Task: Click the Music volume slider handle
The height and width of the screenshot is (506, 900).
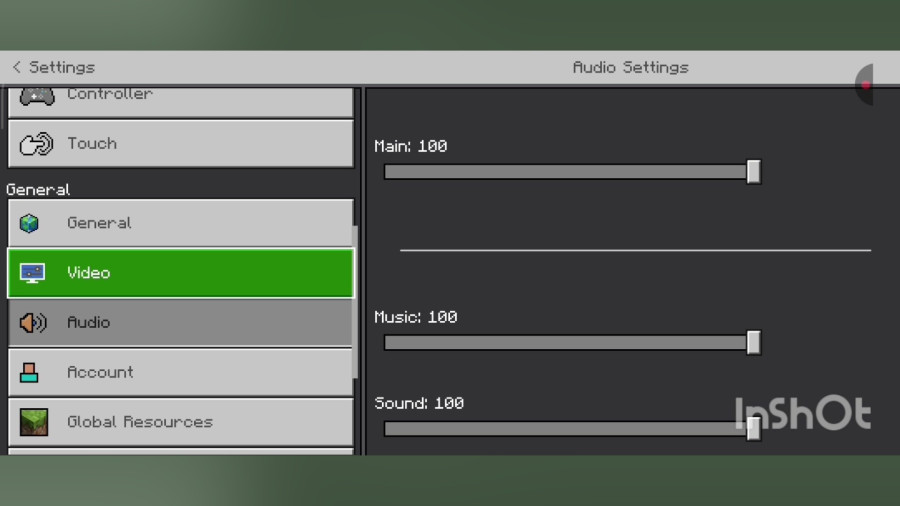Action: [754, 342]
